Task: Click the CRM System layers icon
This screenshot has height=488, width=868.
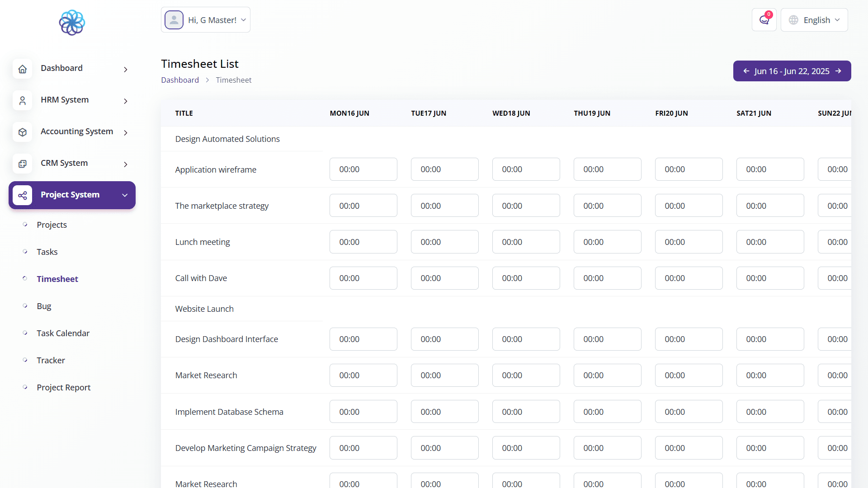Action: [23, 164]
